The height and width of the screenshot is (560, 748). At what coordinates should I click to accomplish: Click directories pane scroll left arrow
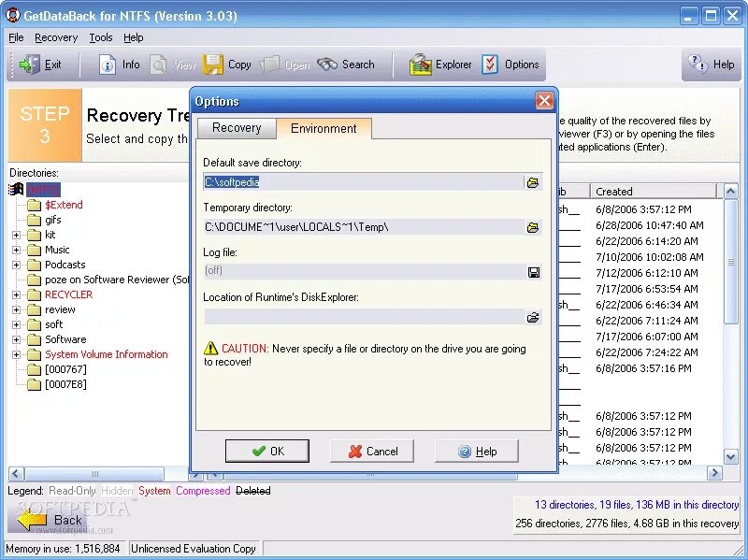pyautogui.click(x=16, y=474)
